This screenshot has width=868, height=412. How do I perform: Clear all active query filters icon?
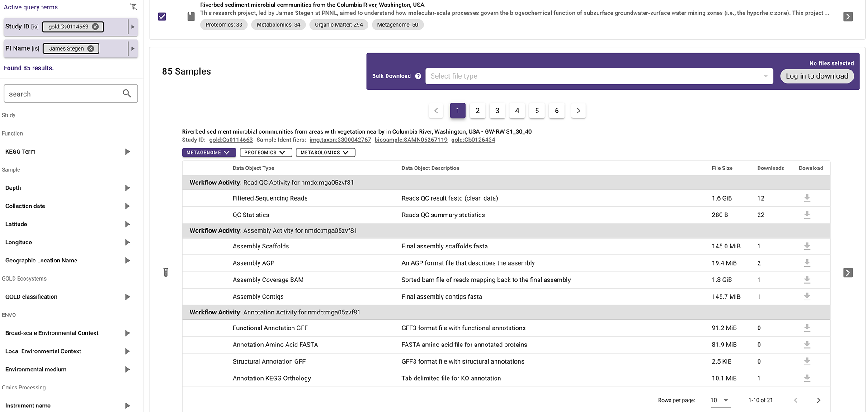click(133, 7)
